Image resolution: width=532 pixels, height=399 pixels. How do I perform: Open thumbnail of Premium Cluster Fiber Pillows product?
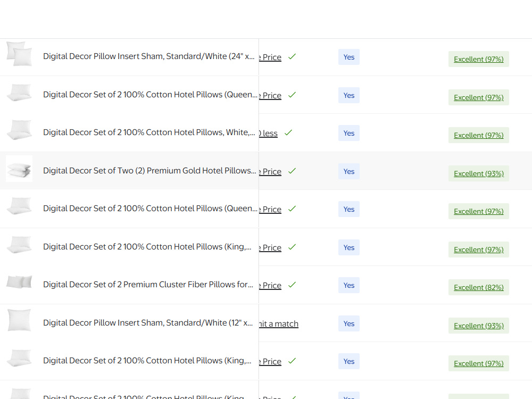click(x=19, y=282)
